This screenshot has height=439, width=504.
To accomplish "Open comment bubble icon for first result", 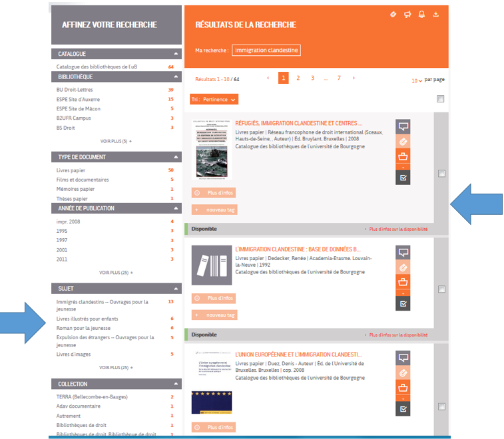I will 402,126.
